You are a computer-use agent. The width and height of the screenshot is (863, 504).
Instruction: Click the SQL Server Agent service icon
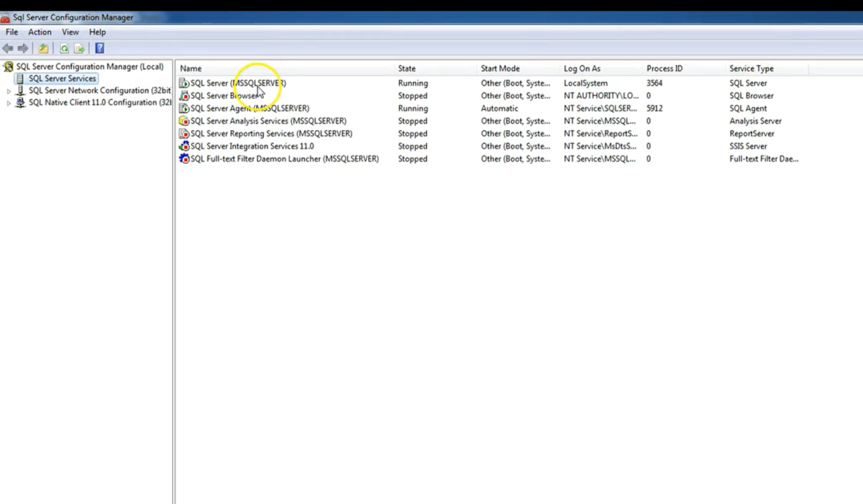point(184,109)
